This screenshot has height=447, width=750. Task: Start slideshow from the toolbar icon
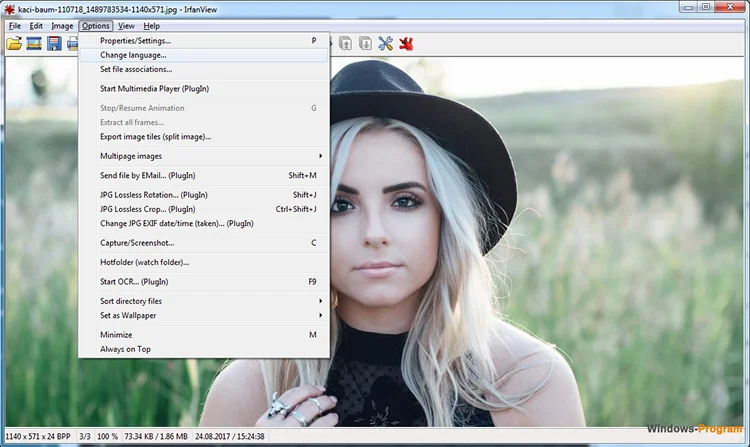pos(34,43)
